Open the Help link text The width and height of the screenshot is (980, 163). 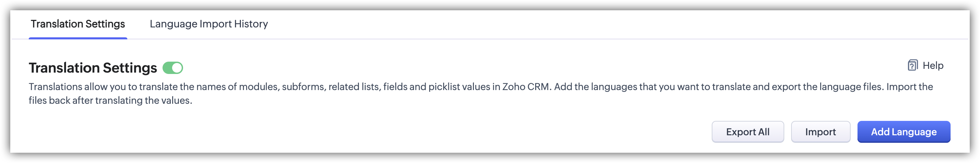pyautogui.click(x=933, y=65)
